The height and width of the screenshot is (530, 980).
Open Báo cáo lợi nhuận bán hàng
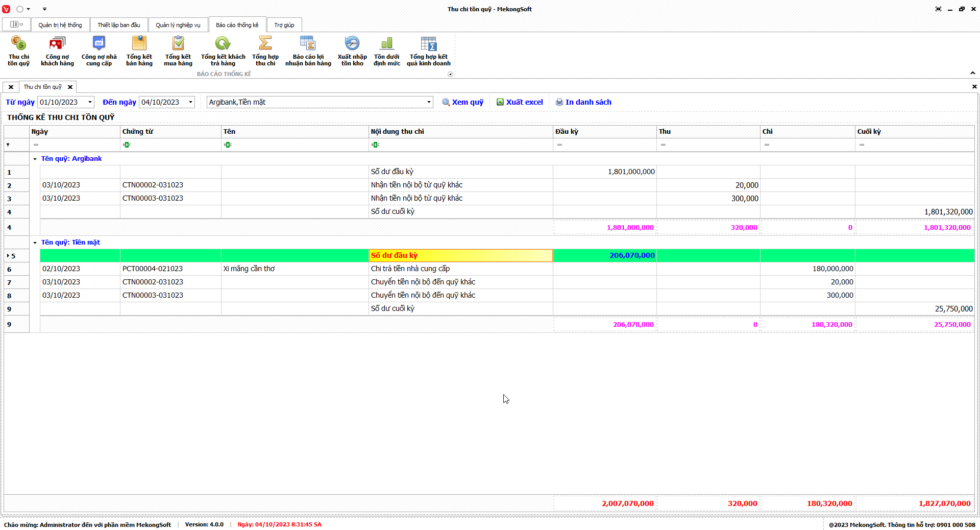point(308,51)
